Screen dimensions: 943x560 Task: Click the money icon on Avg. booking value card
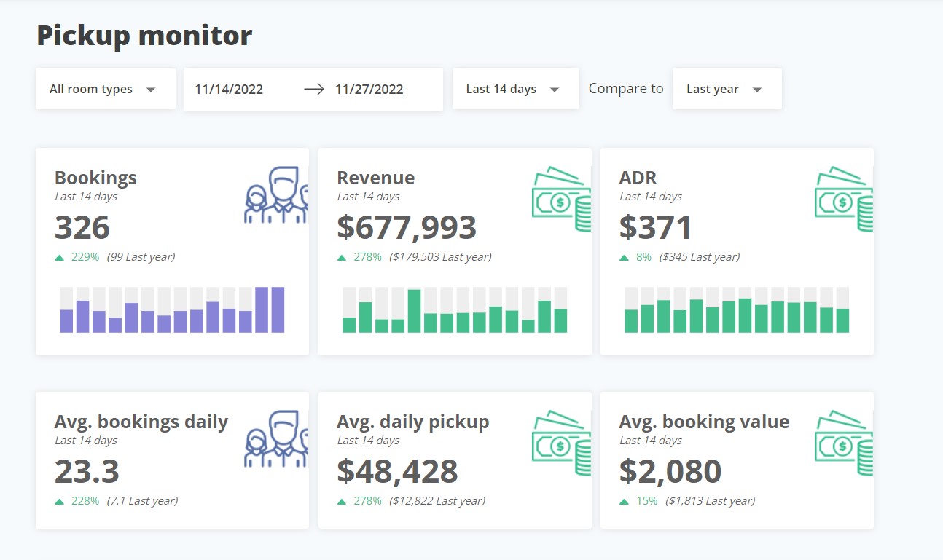844,442
